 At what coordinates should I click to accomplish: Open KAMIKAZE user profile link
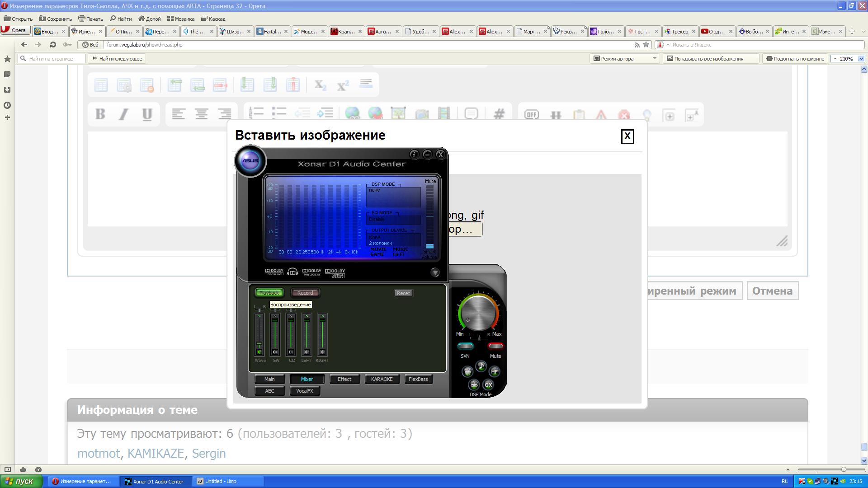click(x=156, y=453)
